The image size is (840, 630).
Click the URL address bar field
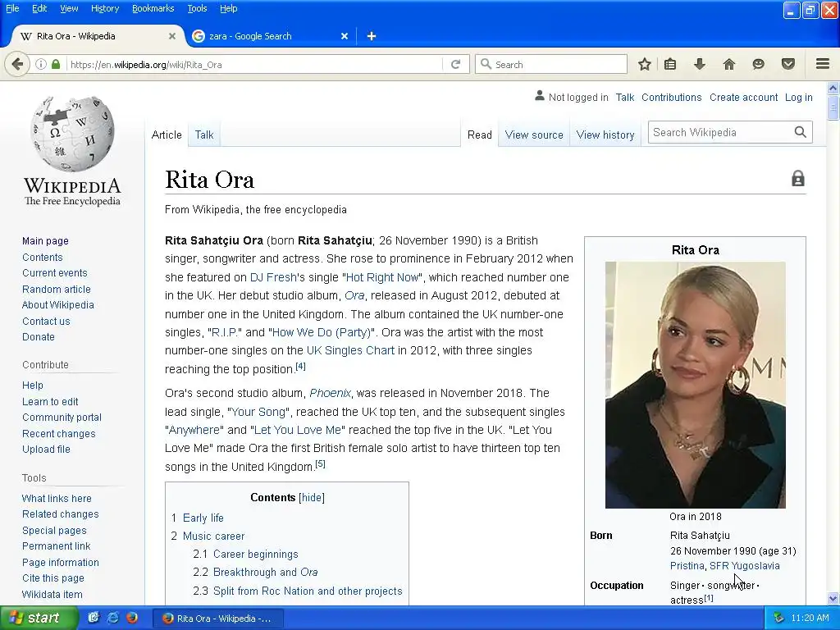(254, 64)
